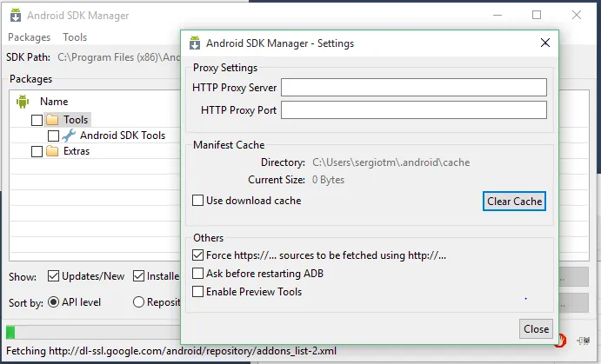Select the Tools row label in package tree
The height and width of the screenshot is (364, 601).
point(76,120)
